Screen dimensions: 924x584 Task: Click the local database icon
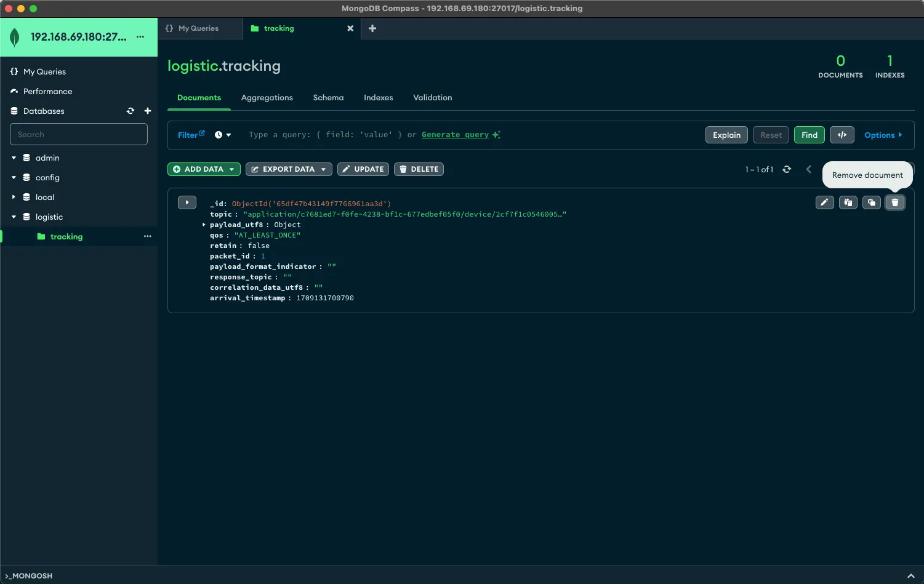click(x=26, y=197)
